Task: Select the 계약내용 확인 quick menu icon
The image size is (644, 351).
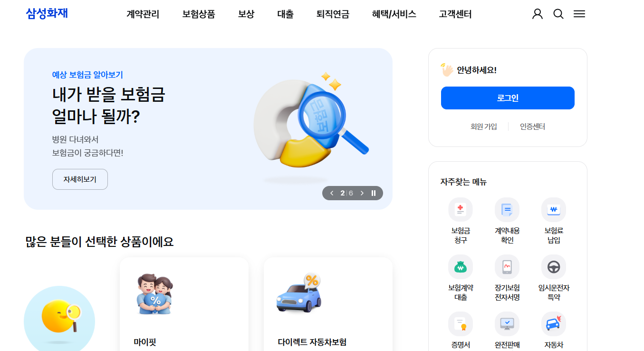Action: (x=507, y=210)
